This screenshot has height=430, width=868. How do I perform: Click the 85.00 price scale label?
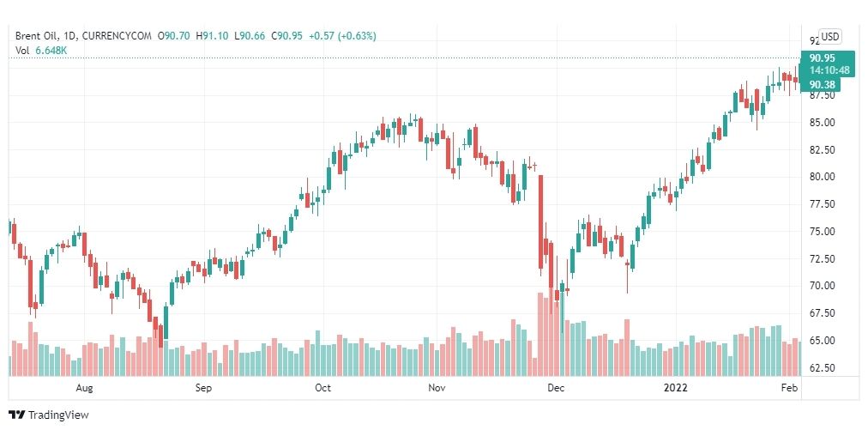[822, 123]
